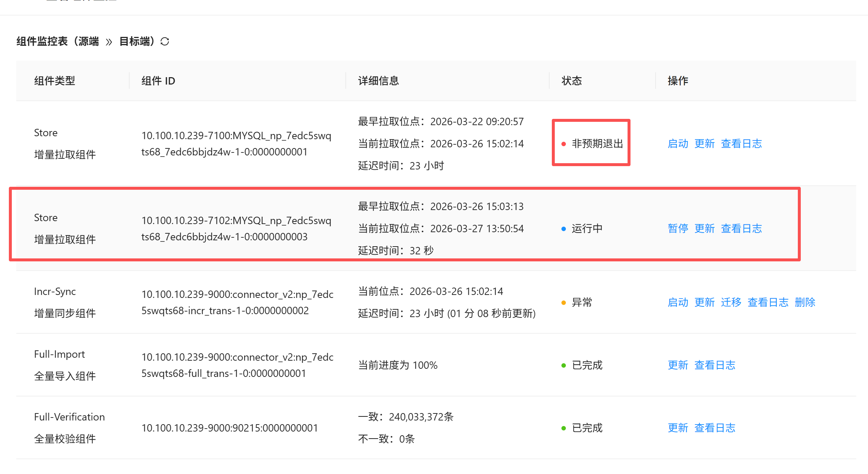Refresh the component monitoring table

[x=165, y=41]
